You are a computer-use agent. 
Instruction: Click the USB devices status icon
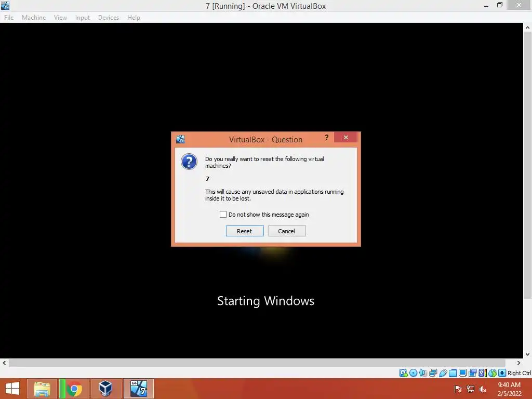click(443, 373)
